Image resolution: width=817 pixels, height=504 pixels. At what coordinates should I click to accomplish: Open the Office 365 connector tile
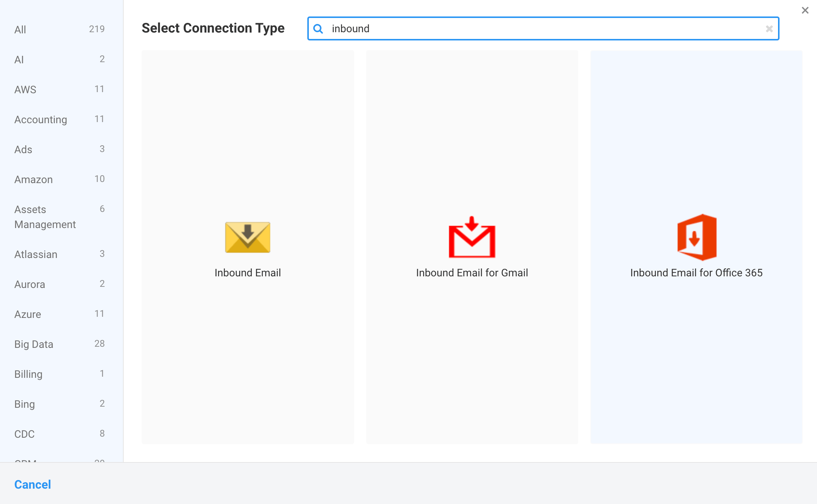coord(696,247)
